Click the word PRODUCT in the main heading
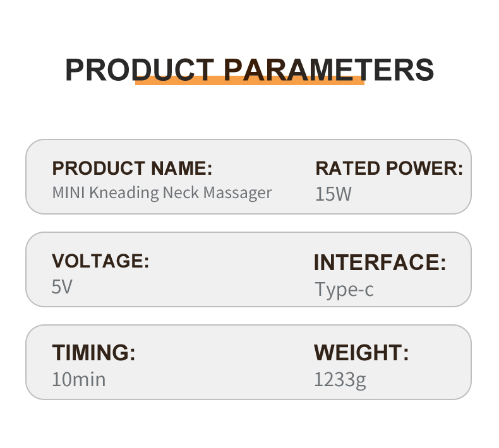 [139, 69]
